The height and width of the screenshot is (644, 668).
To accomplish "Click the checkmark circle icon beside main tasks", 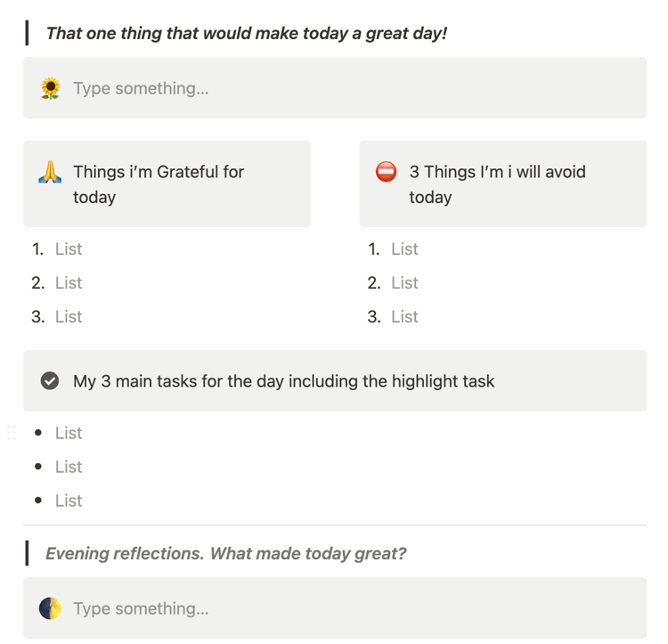I will pos(50,380).
